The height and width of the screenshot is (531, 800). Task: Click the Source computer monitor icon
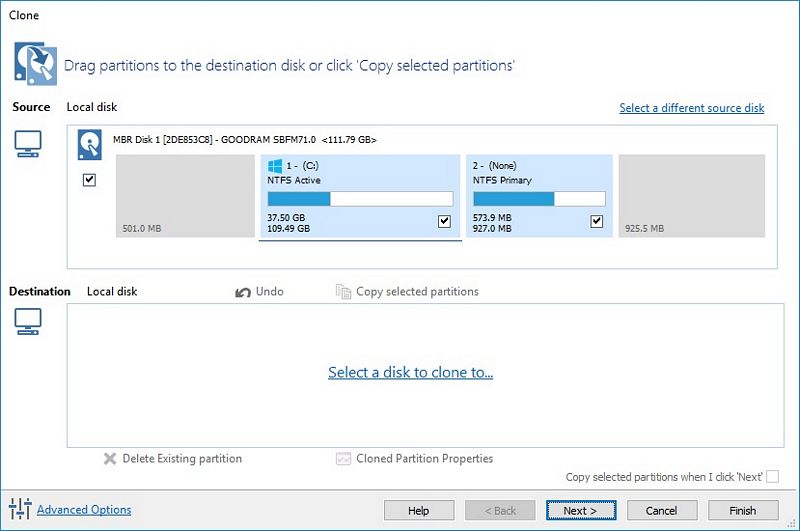point(28,144)
